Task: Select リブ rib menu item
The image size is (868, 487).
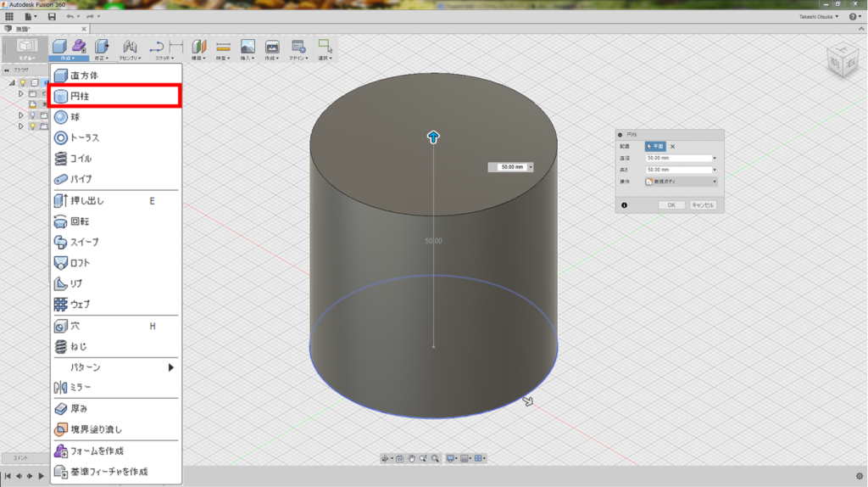Action: (116, 283)
